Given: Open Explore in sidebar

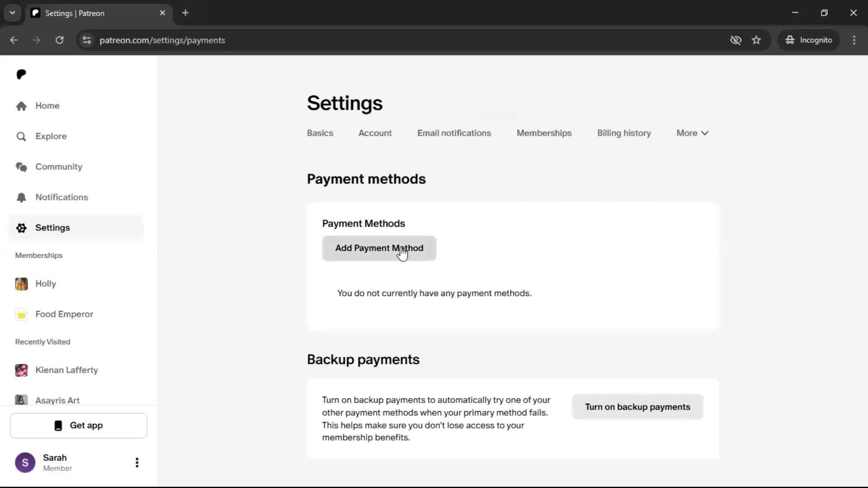Looking at the screenshot, I should tap(76, 136).
